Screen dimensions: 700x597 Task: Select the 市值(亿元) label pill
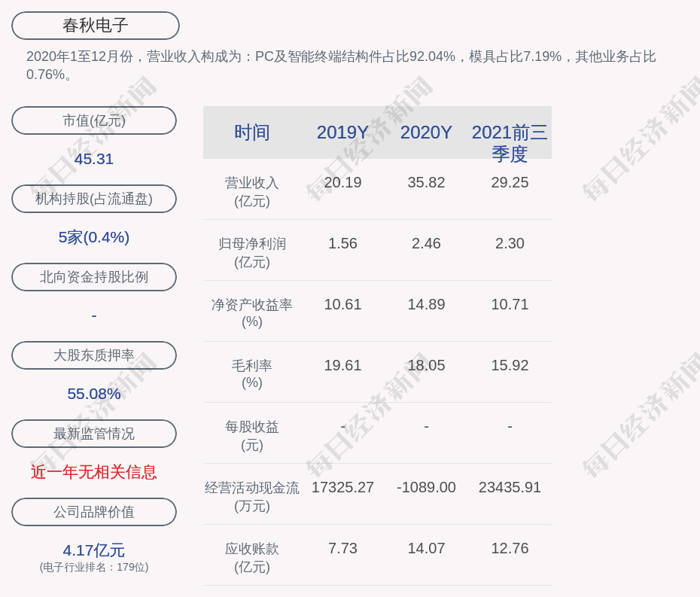pyautogui.click(x=94, y=120)
